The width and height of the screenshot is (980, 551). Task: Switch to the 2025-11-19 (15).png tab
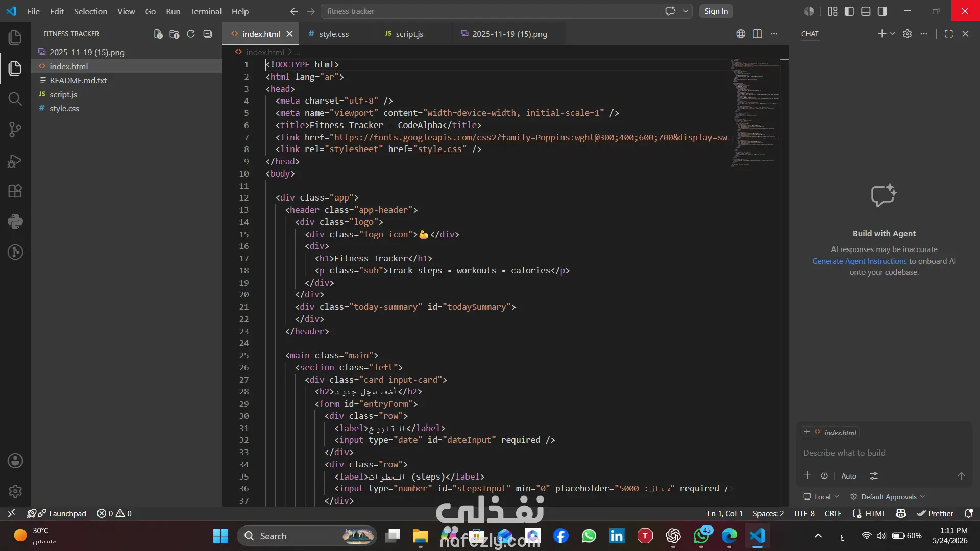(509, 34)
